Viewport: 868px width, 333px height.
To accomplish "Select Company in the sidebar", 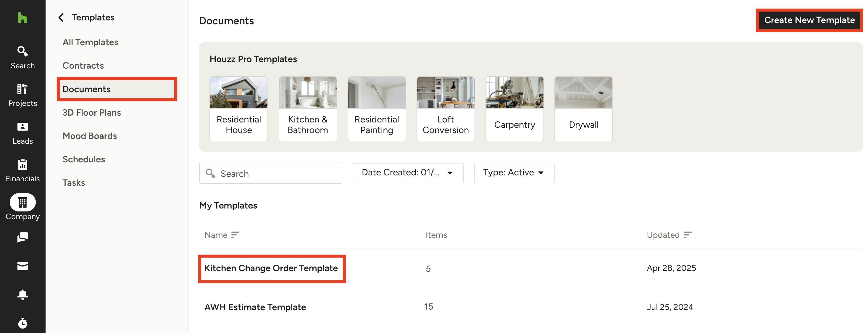I will coord(22,207).
